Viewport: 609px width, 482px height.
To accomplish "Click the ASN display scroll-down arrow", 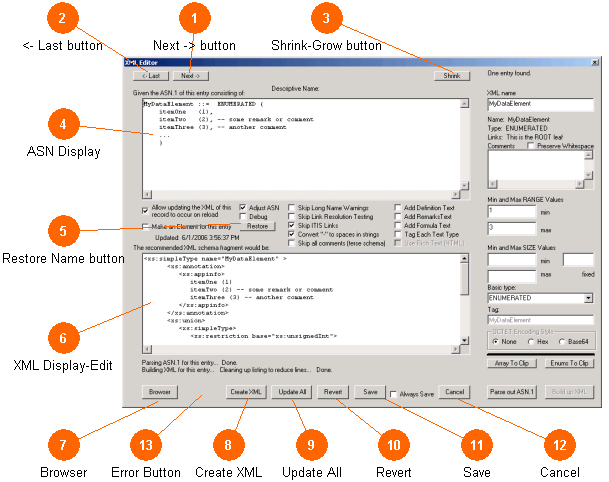I will pos(465,185).
